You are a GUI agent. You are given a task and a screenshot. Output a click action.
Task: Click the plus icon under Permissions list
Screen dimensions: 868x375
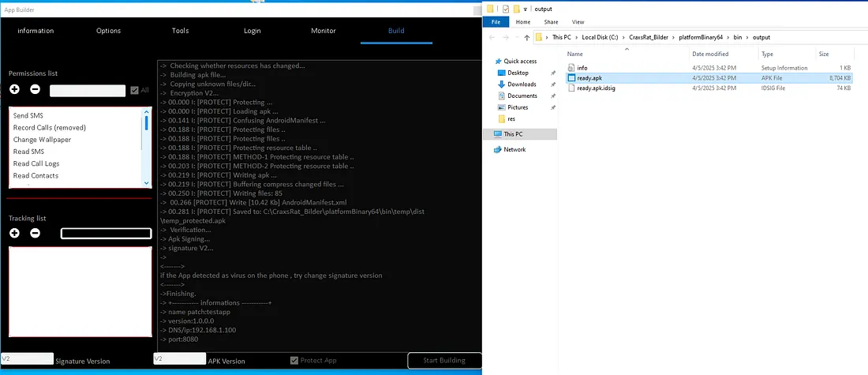click(15, 90)
